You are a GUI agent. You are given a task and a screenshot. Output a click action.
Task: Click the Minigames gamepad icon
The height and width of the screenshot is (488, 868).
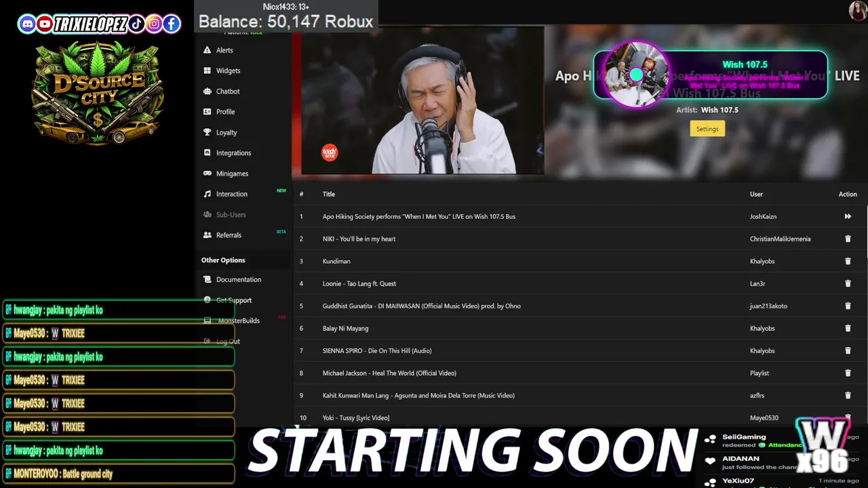(208, 174)
